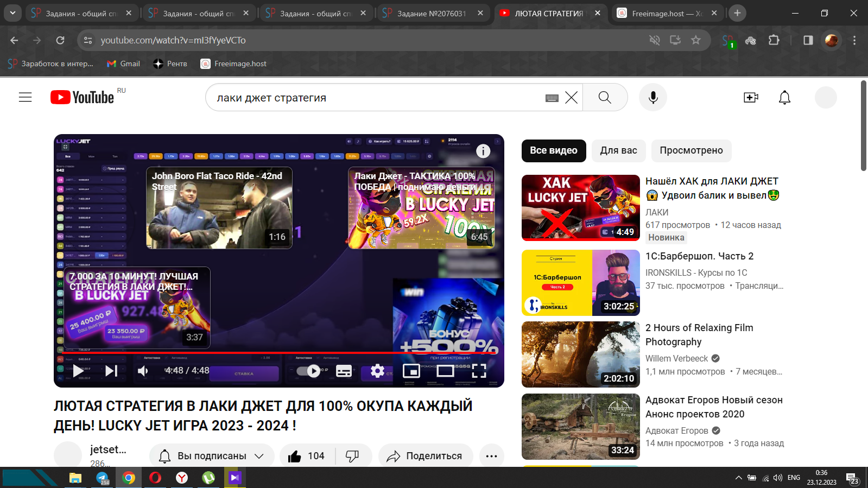Expand the tab search dropdown arrow
The height and width of the screenshot is (488, 868).
coord(12,13)
